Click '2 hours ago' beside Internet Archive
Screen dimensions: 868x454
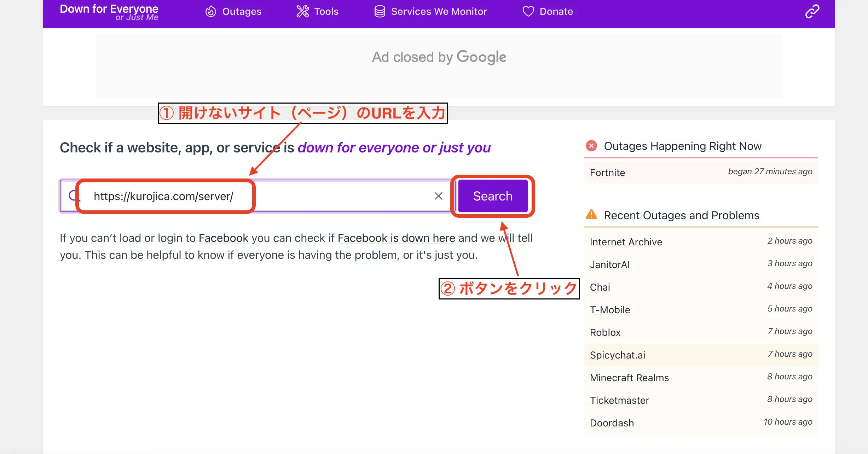pos(790,241)
